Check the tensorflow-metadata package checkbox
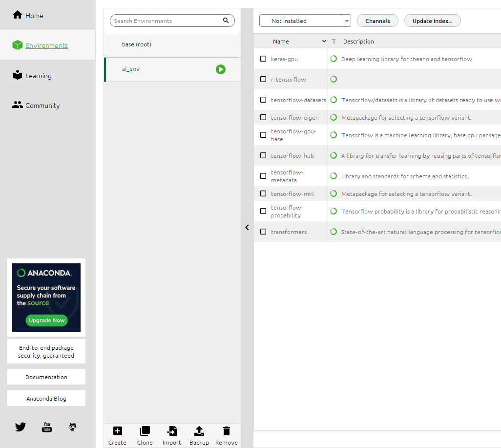 (x=263, y=176)
